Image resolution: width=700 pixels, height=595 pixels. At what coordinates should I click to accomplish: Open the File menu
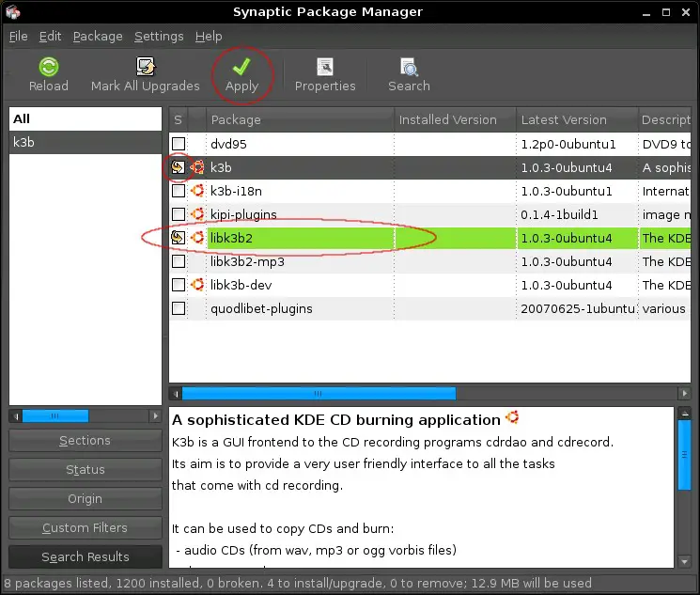(18, 36)
